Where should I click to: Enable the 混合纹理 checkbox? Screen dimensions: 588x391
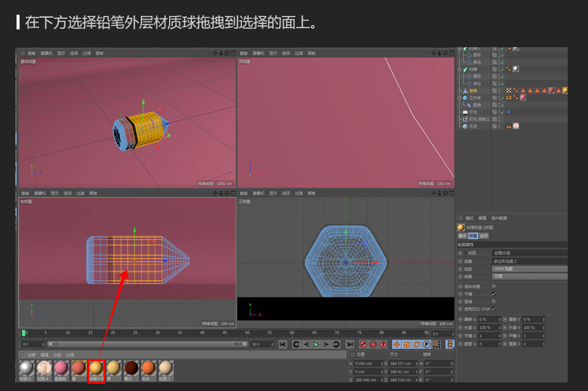coord(493,286)
